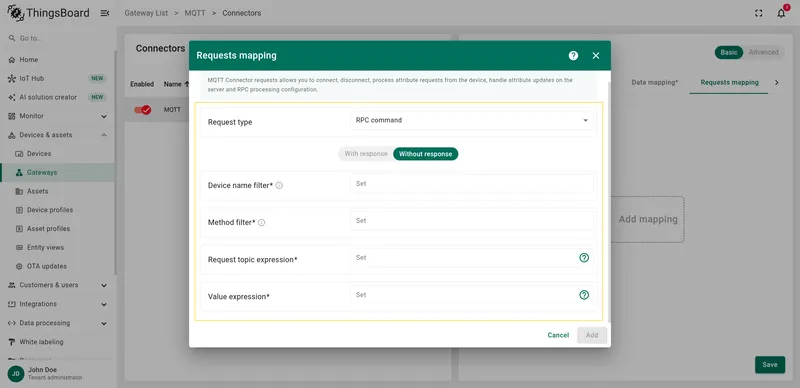Click AI solution creator sparkle icon
This screenshot has width=800, height=388.
coord(12,98)
